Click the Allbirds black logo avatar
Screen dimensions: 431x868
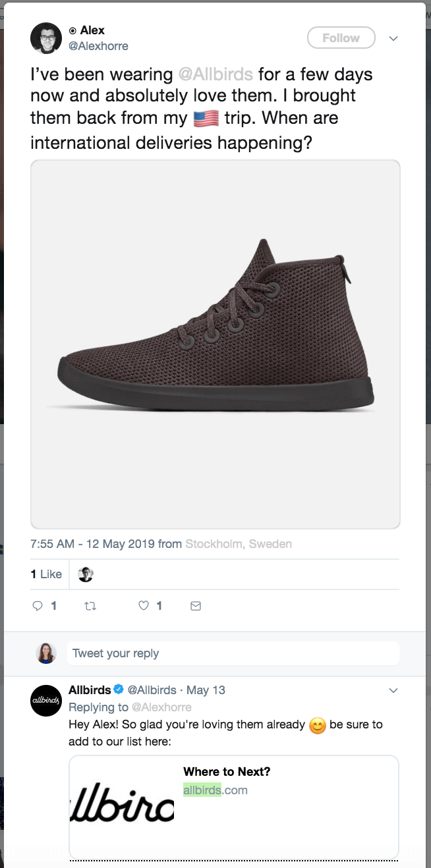pyautogui.click(x=46, y=701)
